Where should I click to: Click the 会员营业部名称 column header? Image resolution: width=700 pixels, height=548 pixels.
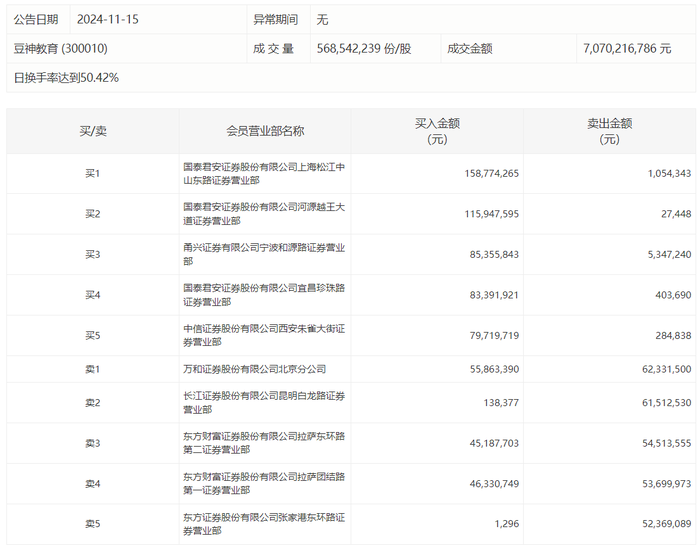265,131
